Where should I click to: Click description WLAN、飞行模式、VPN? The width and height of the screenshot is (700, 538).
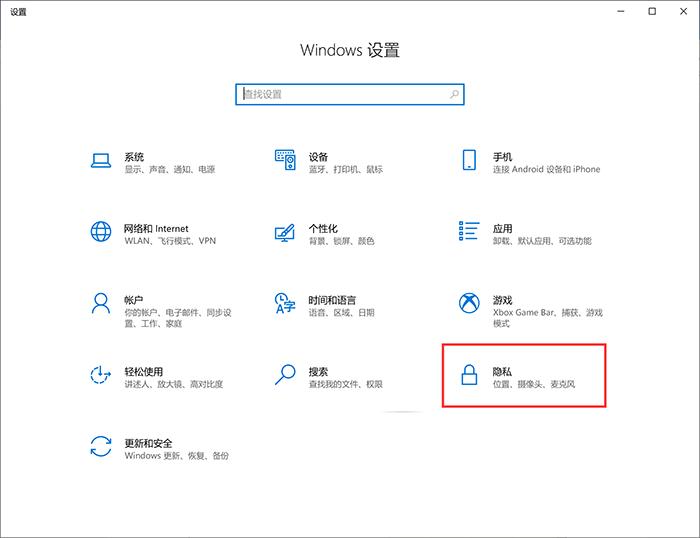point(170,241)
